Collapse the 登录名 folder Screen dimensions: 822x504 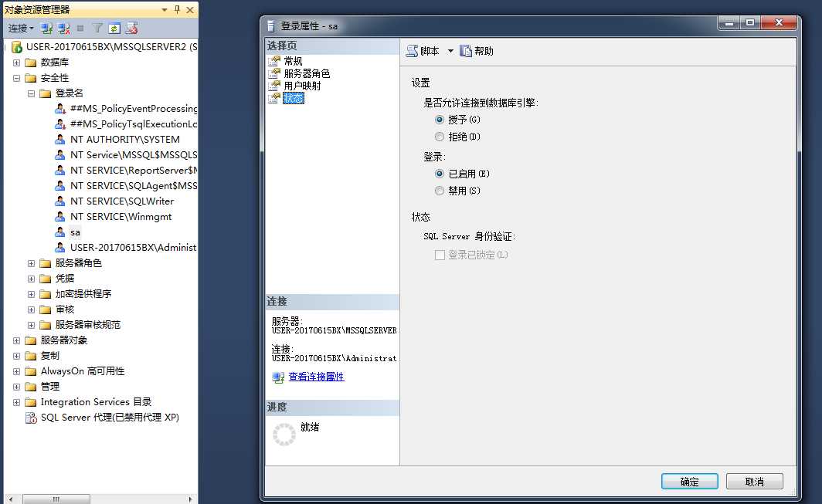(31, 93)
